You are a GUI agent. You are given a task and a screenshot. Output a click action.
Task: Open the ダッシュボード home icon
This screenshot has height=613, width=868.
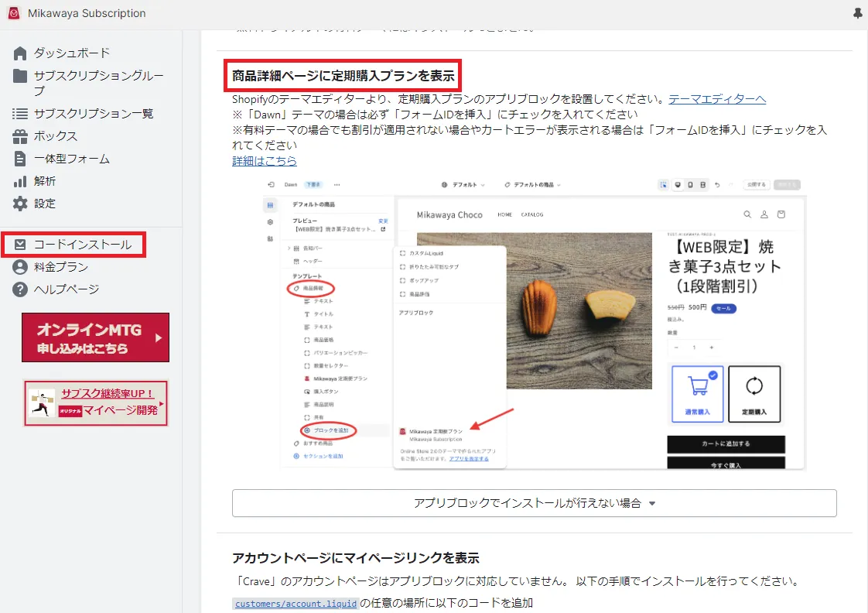pyautogui.click(x=20, y=53)
